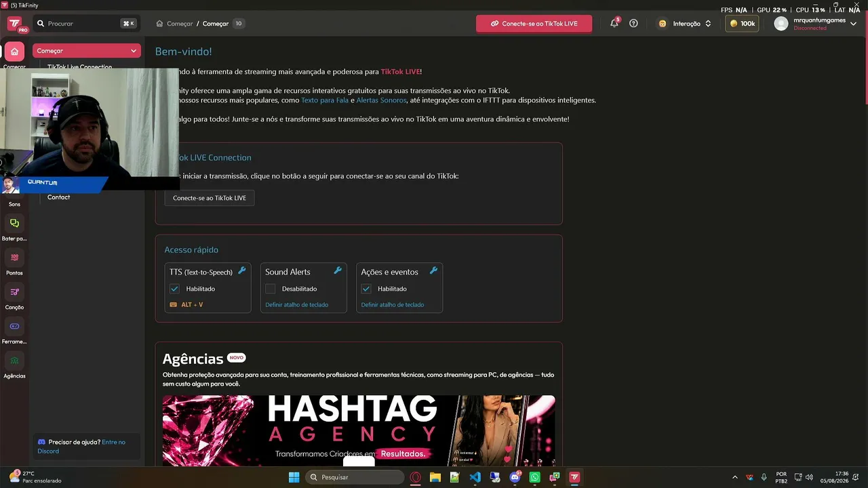Follow the Texto para Fala link
This screenshot has height=488, width=868.
[x=325, y=100]
